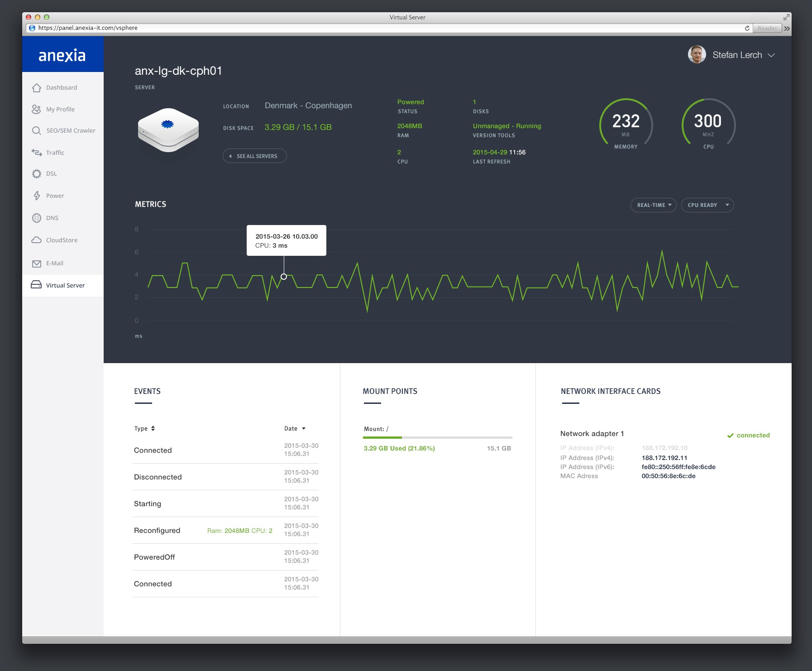Click the browser reload icon

click(747, 28)
